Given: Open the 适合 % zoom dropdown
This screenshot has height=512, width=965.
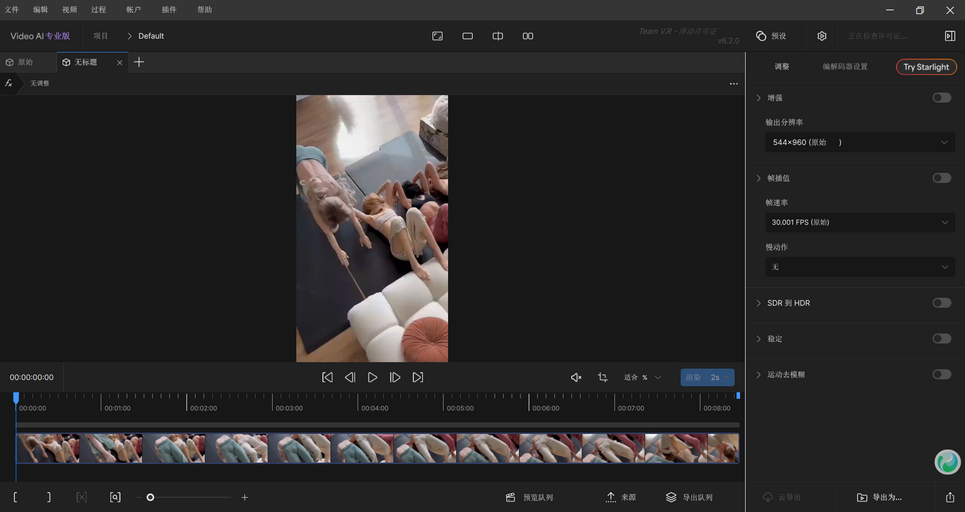Looking at the screenshot, I should (x=643, y=377).
